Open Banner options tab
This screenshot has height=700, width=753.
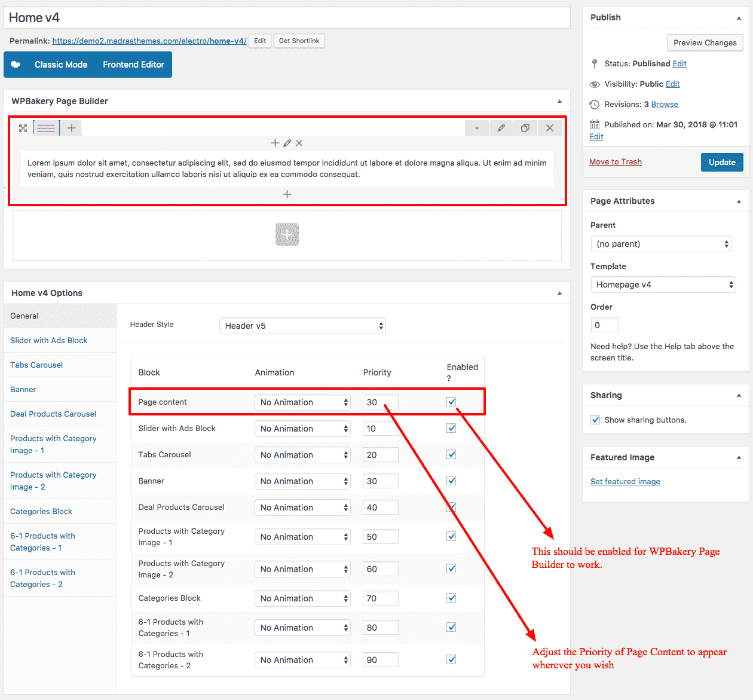click(x=60, y=389)
